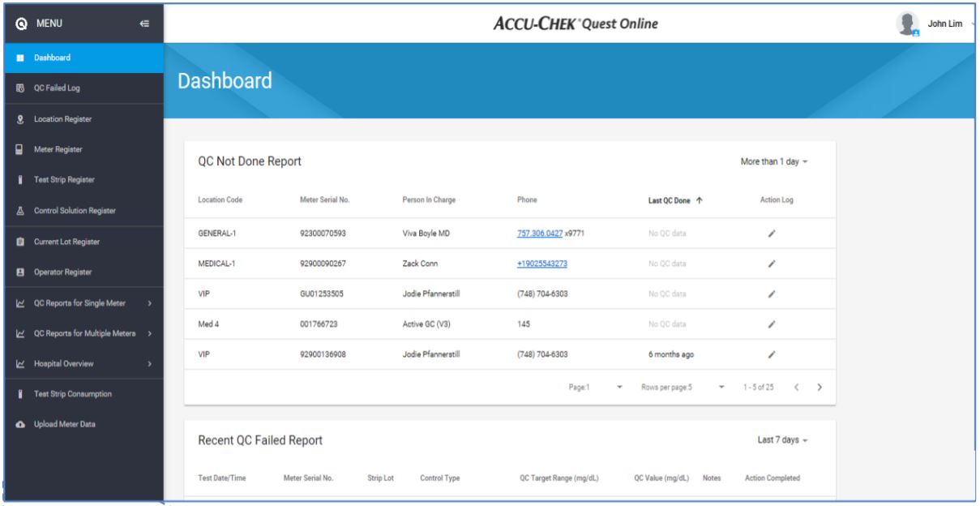Screen dimensions: 980x506
Task: Edit action log for GENERAL-1 row
Action: 772,233
